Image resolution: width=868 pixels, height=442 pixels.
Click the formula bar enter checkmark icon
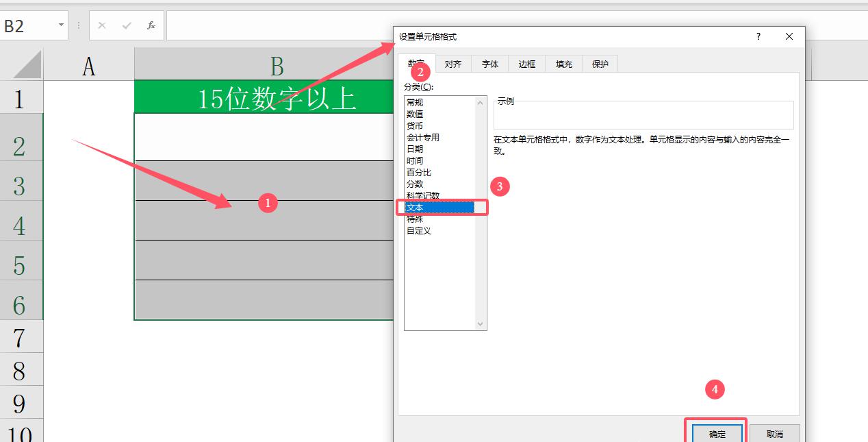tap(127, 25)
